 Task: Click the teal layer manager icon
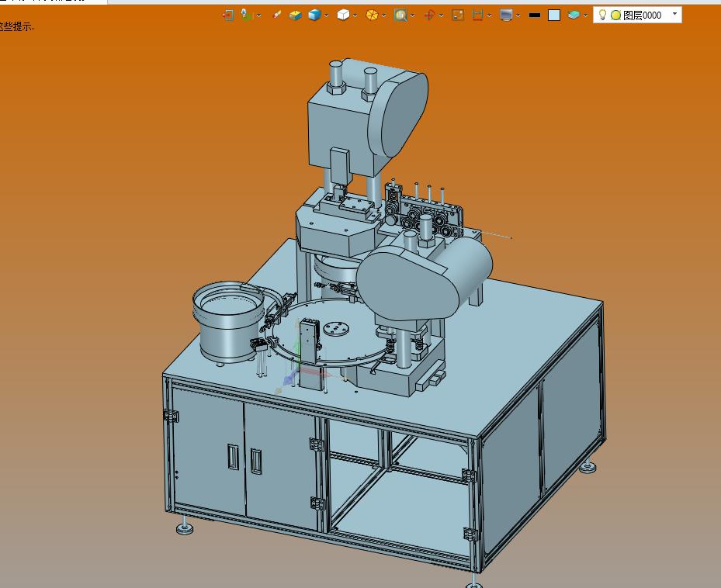pyautogui.click(x=574, y=16)
